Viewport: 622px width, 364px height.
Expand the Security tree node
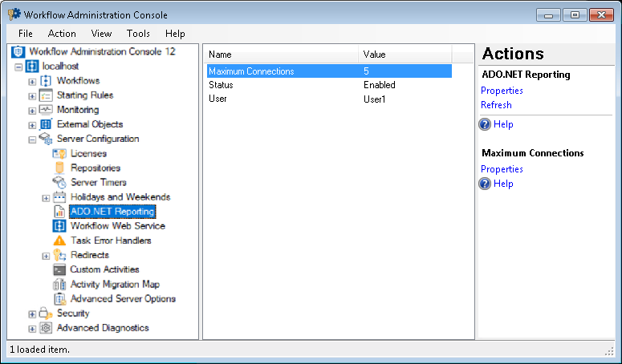[32, 313]
